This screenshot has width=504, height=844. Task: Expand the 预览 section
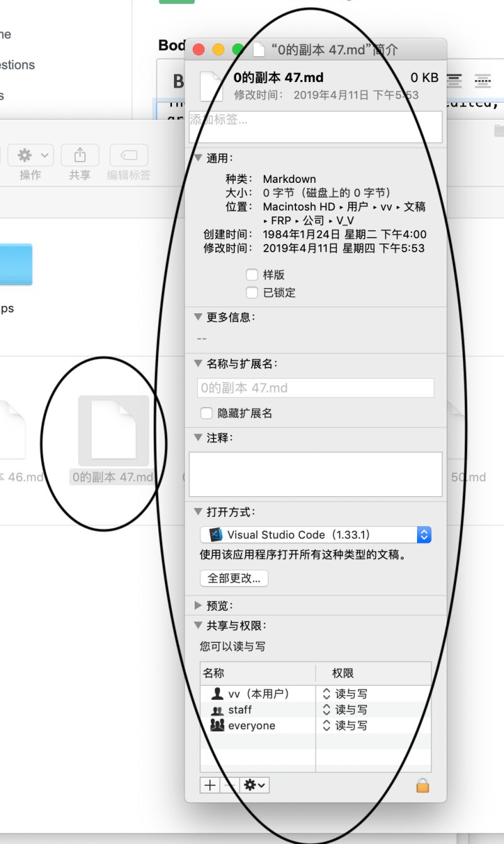click(198, 606)
